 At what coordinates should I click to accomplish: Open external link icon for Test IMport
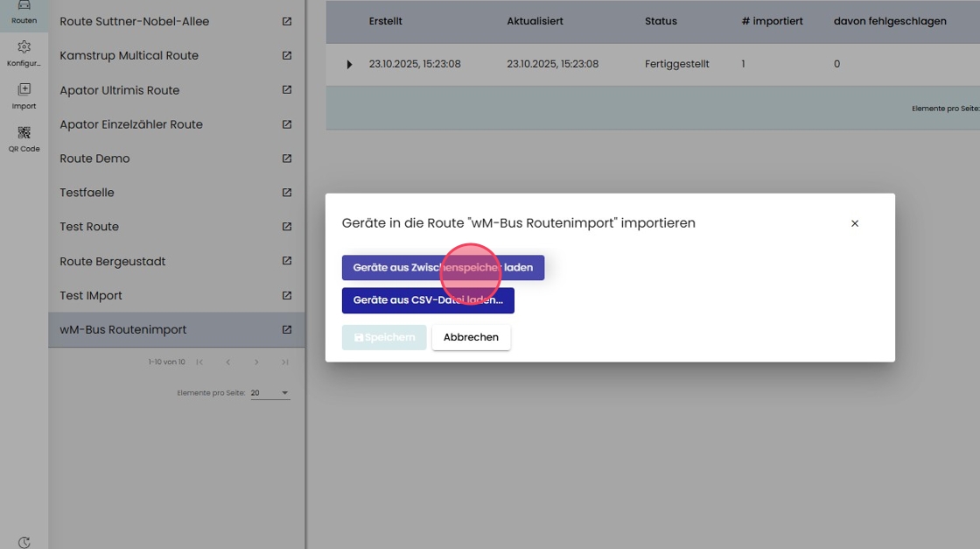(287, 295)
